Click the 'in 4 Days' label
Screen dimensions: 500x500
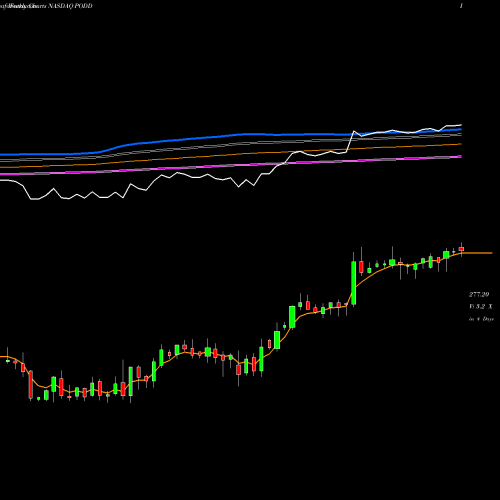[x=481, y=319]
